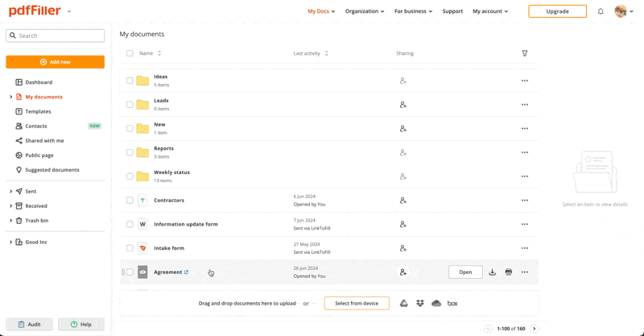
Task: Open the My account menu
Action: click(490, 11)
